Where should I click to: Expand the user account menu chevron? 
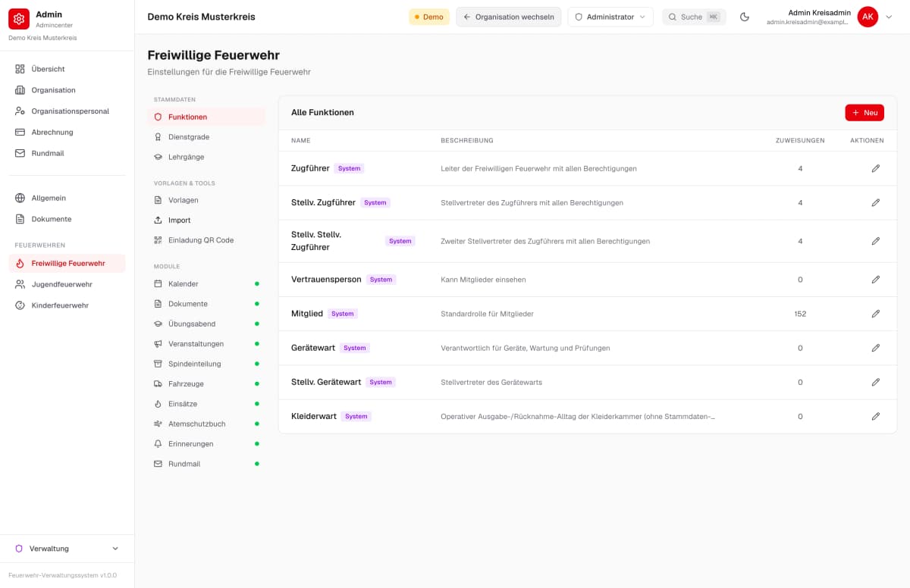pos(890,17)
